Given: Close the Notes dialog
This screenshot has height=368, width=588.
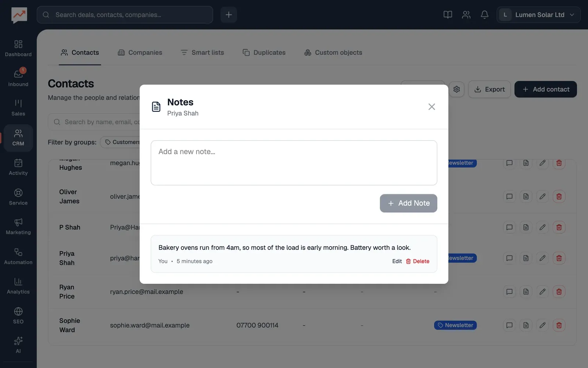Looking at the screenshot, I should (432, 107).
